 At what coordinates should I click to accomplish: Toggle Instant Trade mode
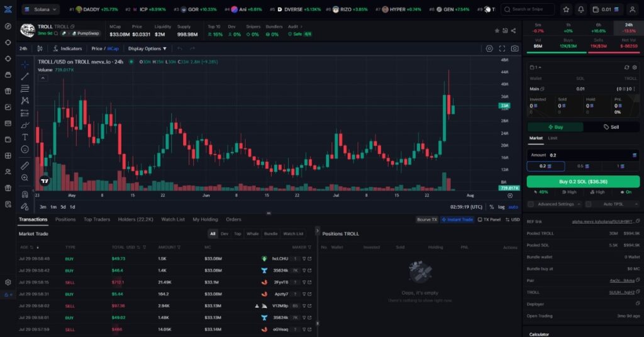pyautogui.click(x=457, y=219)
